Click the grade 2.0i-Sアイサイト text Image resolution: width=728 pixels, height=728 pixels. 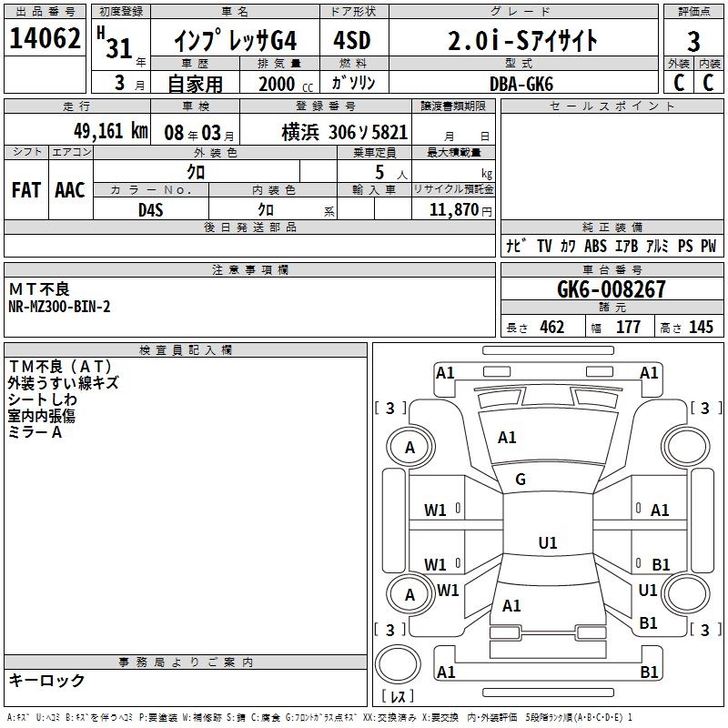pyautogui.click(x=523, y=42)
